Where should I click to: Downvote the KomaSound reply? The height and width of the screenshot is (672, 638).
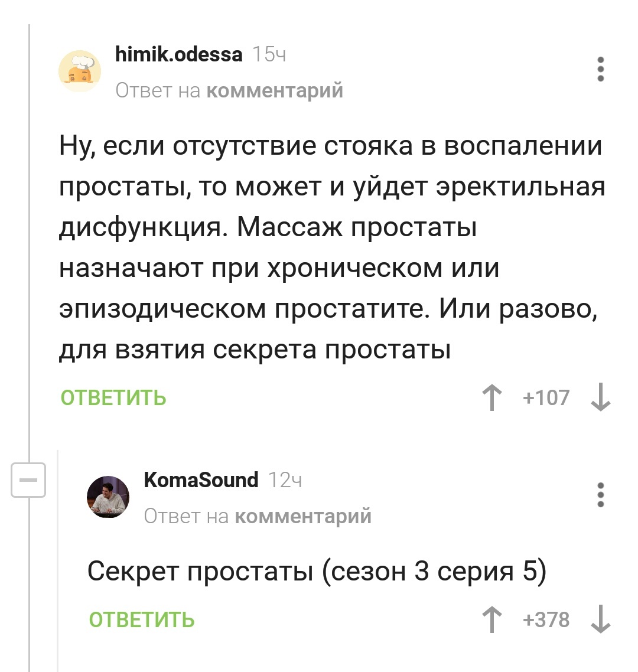tap(601, 620)
